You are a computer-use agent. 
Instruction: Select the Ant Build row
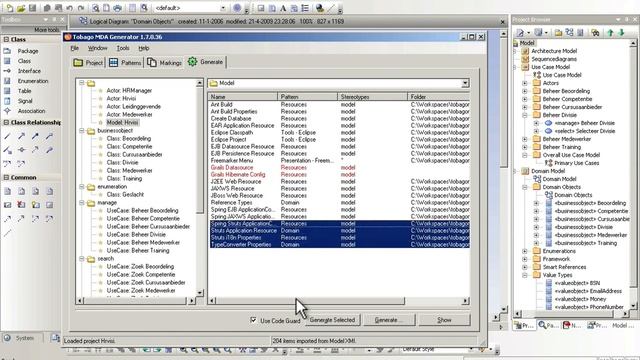[x=339, y=104]
